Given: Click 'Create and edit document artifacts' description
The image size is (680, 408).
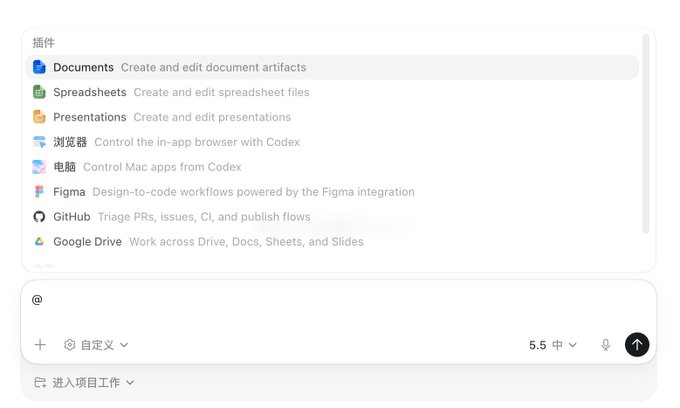Looking at the screenshot, I should 213,67.
